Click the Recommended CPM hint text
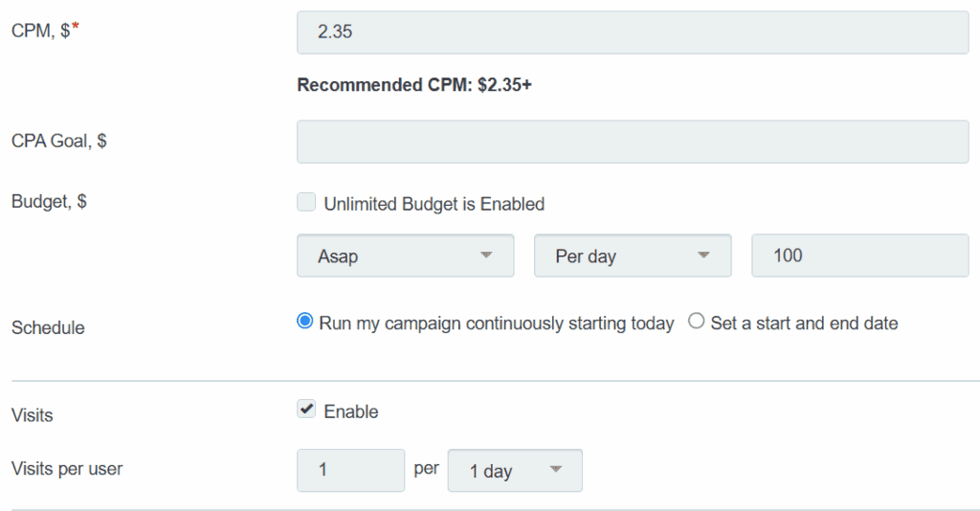The height and width of the screenshot is (511, 980). click(x=414, y=85)
